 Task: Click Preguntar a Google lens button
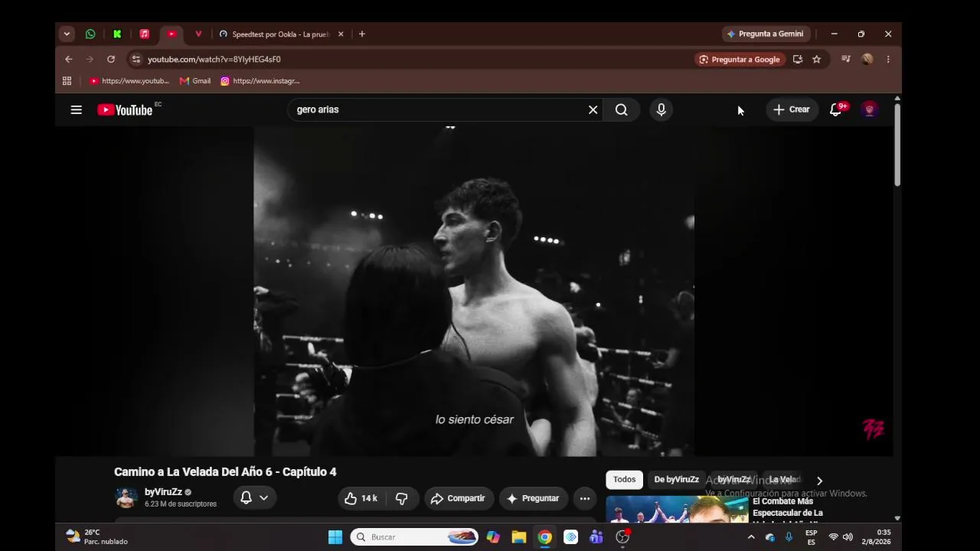point(740,59)
